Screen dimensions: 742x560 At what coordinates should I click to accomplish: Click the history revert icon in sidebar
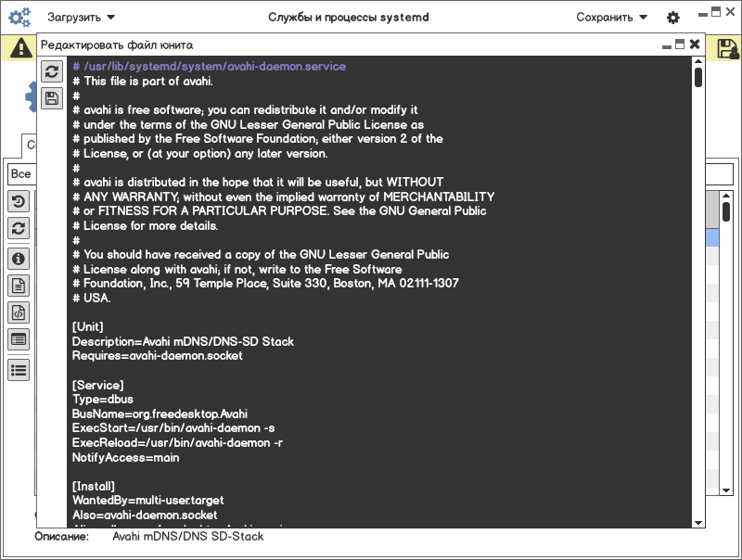pyautogui.click(x=19, y=201)
